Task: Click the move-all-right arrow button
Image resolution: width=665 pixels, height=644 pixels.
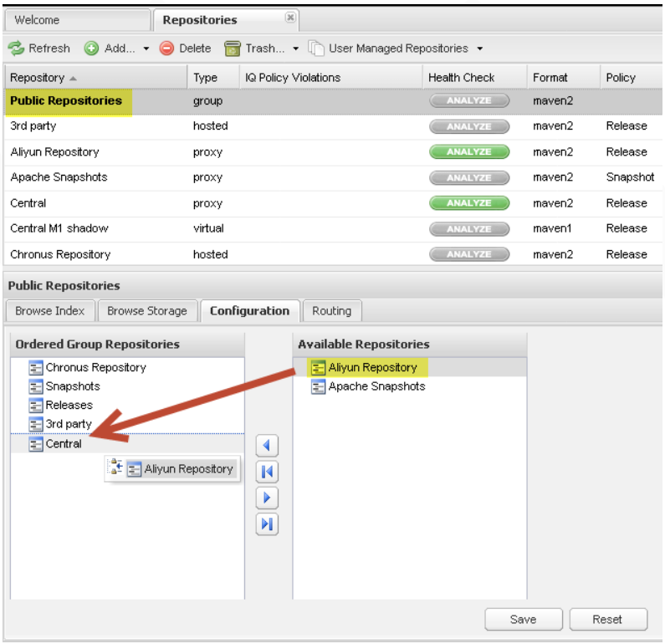Action: click(267, 524)
